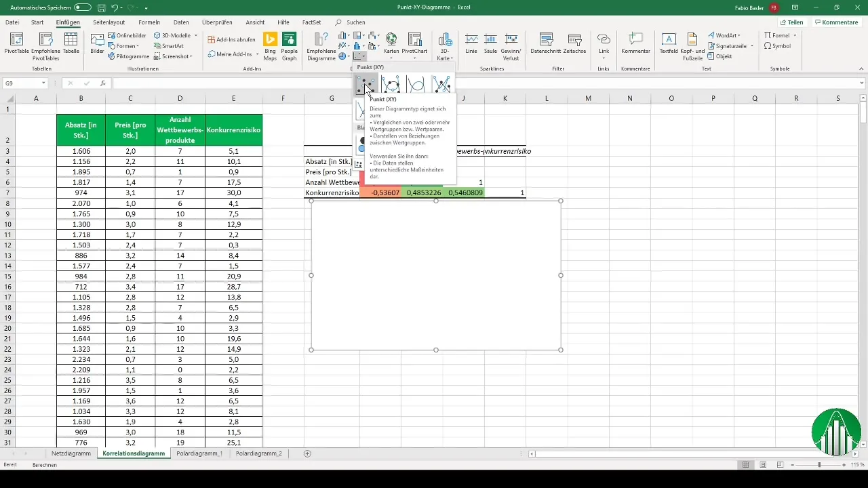868x488 pixels.
Task: Click the Teilen button
Action: click(791, 22)
